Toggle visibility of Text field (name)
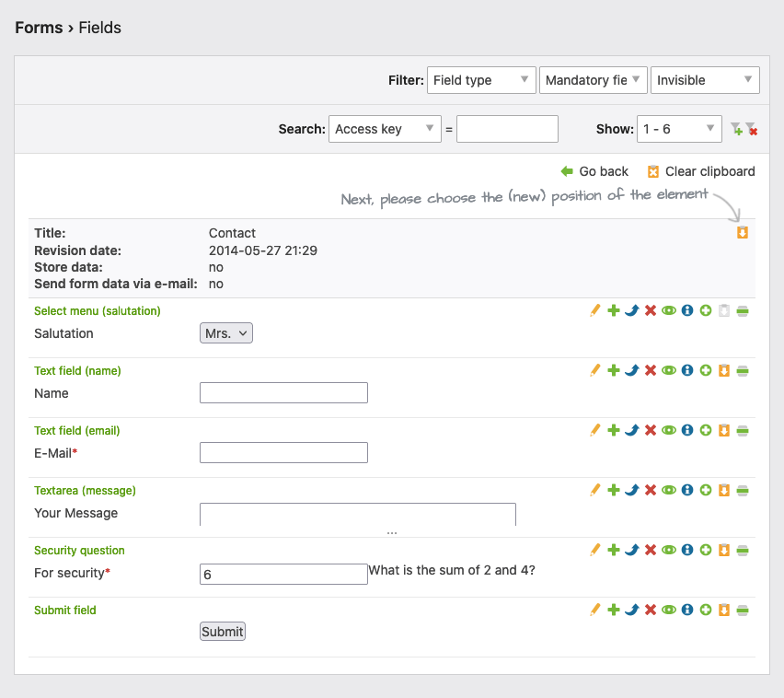The image size is (784, 698). [669, 370]
